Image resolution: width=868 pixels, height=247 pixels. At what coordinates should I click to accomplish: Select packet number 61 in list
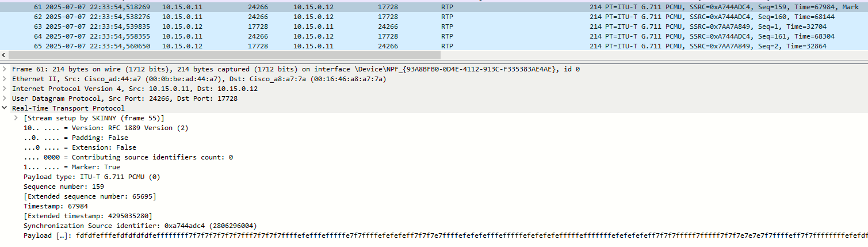tap(434, 7)
